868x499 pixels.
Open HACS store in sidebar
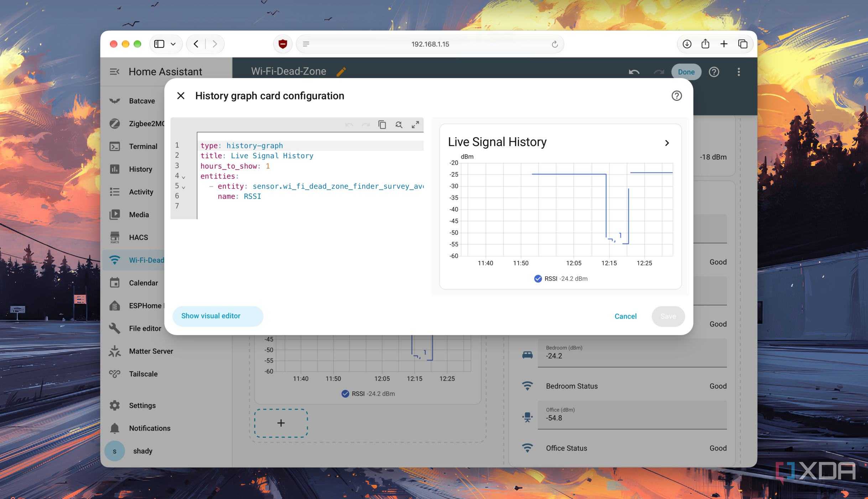(133, 237)
